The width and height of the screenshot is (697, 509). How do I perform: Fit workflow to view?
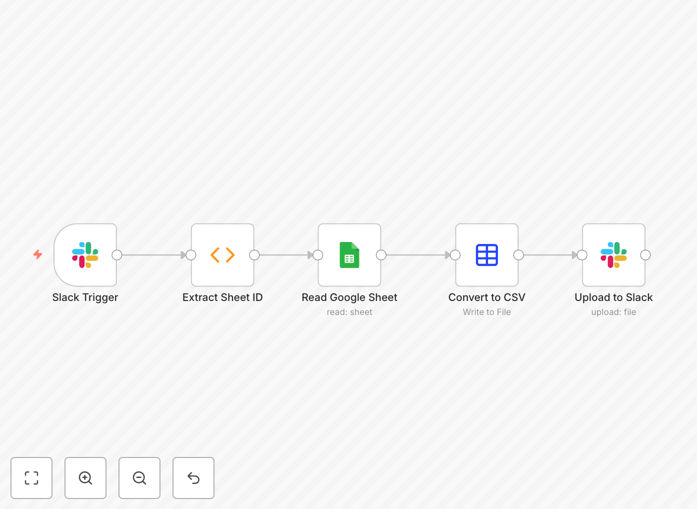point(32,478)
